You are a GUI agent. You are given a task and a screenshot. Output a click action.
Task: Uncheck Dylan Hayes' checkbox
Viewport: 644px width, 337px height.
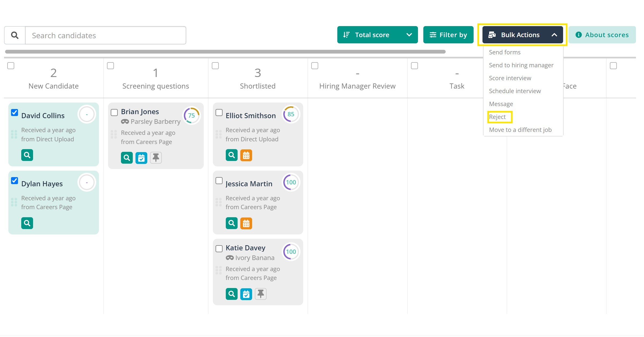(x=15, y=180)
